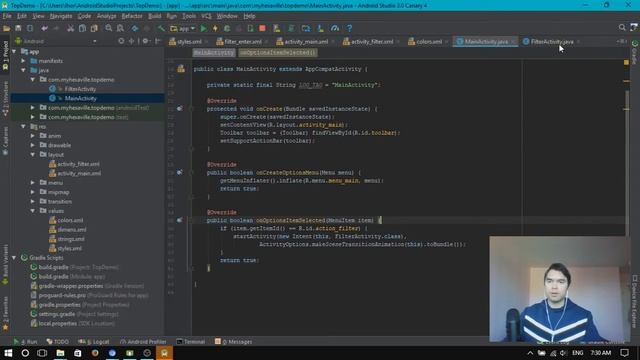Expand the menu resource folder
The image size is (640, 360).
pyautogui.click(x=33, y=183)
